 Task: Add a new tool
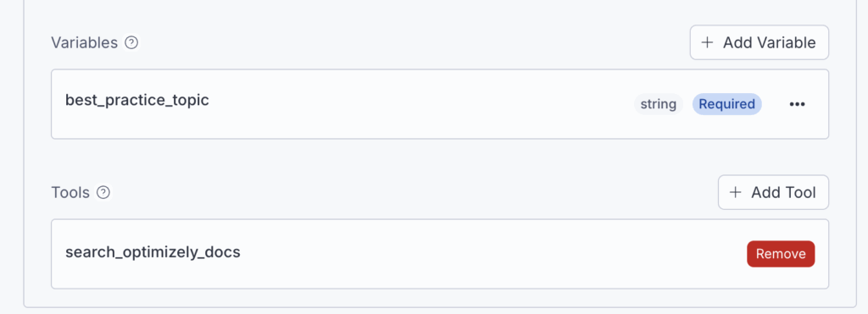click(773, 192)
